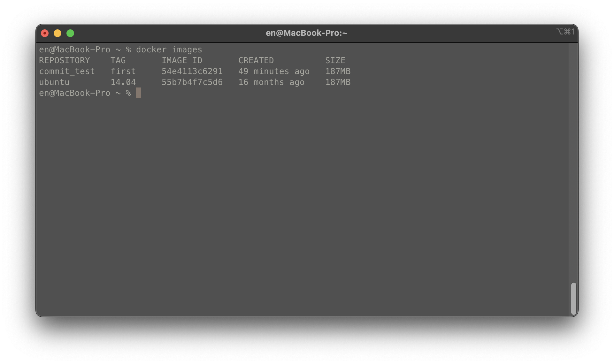This screenshot has height=364, width=614.
Task: Click the SIZE column header
Action: (x=335, y=61)
